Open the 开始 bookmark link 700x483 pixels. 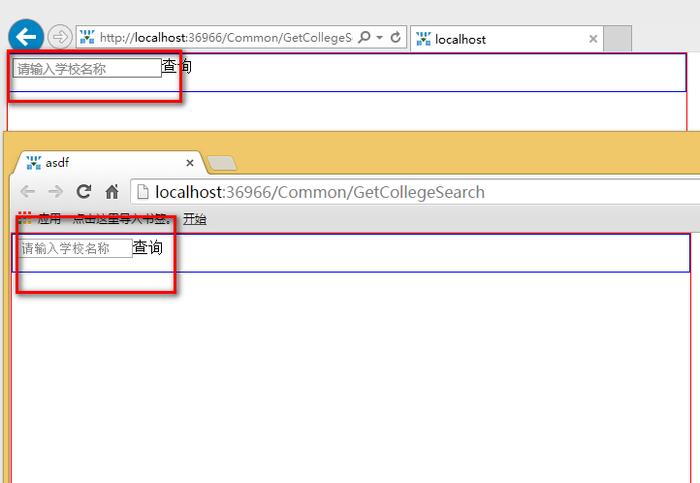coord(195,219)
